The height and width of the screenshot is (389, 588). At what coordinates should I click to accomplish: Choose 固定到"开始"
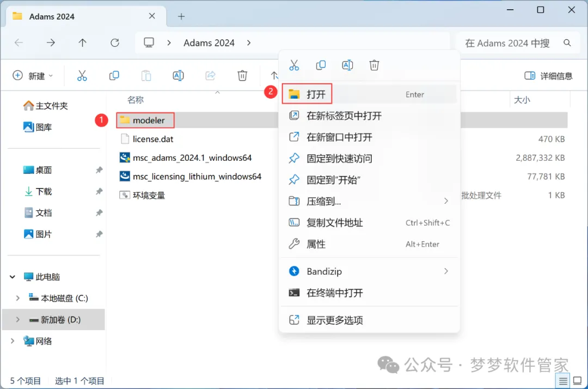(x=369, y=180)
